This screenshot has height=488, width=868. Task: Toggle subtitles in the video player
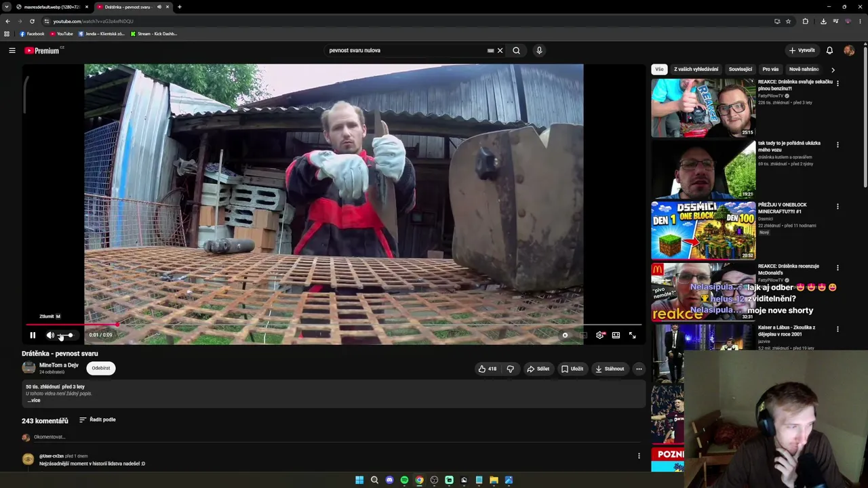[x=583, y=335]
